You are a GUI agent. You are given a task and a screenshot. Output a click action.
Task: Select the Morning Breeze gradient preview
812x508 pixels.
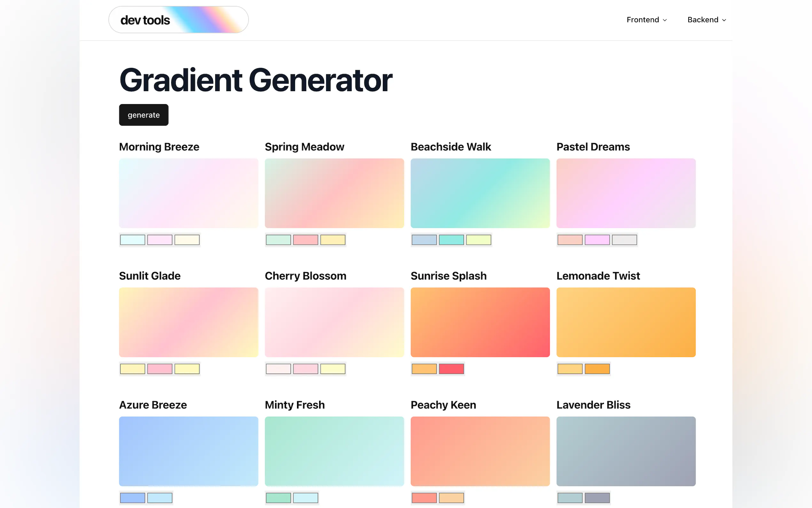(188, 193)
